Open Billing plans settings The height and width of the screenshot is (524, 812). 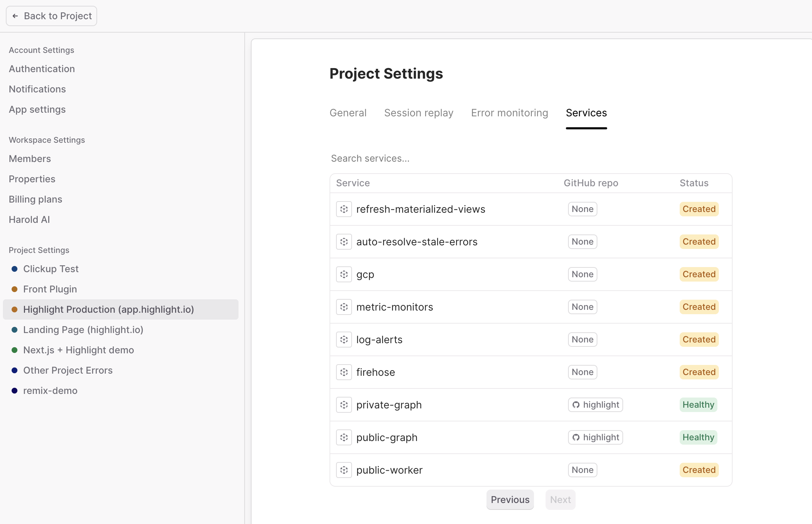(x=36, y=199)
